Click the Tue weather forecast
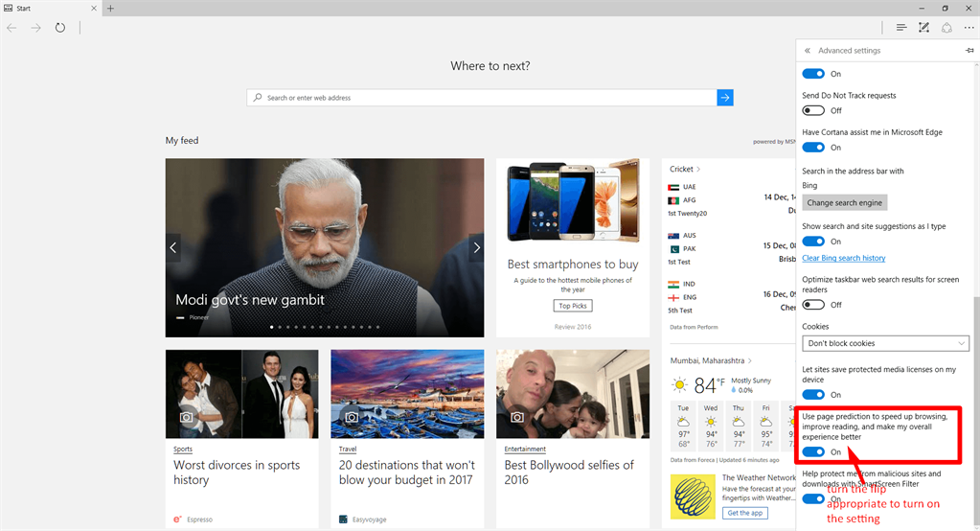Viewport: 980px width, 531px height. pyautogui.click(x=684, y=426)
